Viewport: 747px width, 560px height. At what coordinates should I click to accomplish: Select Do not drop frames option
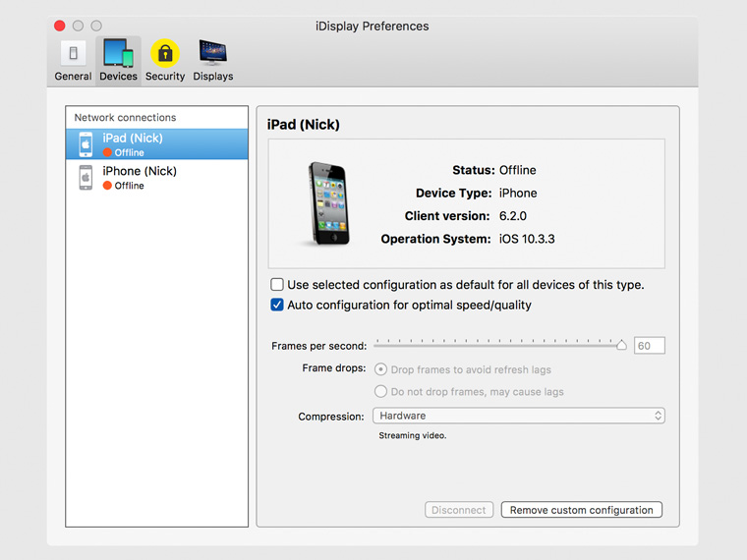click(380, 391)
